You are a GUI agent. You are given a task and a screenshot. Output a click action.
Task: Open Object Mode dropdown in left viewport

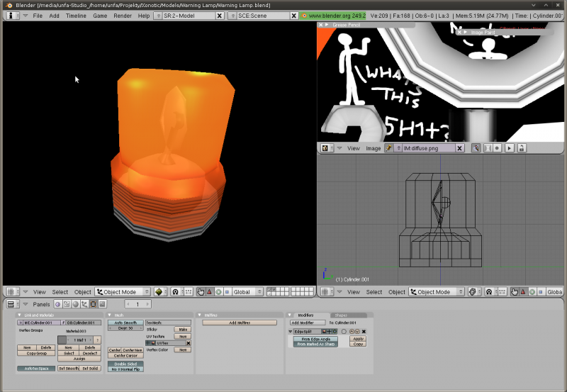(123, 292)
